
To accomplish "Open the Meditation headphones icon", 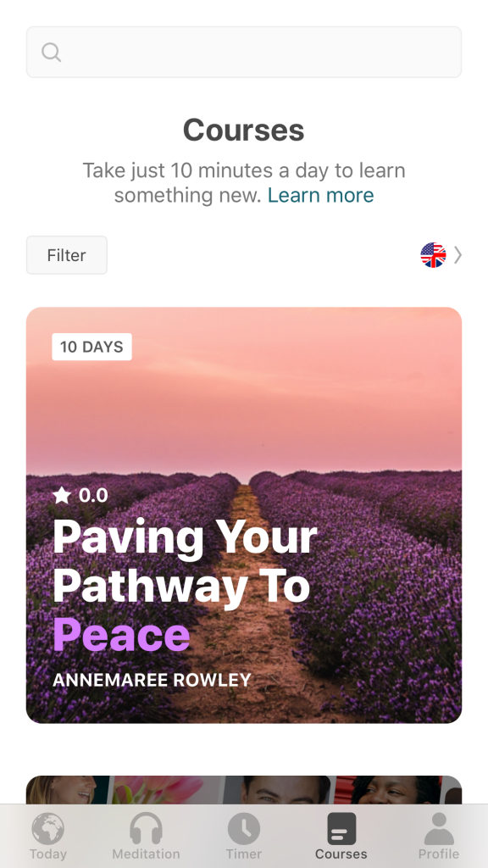I will 146,829.
